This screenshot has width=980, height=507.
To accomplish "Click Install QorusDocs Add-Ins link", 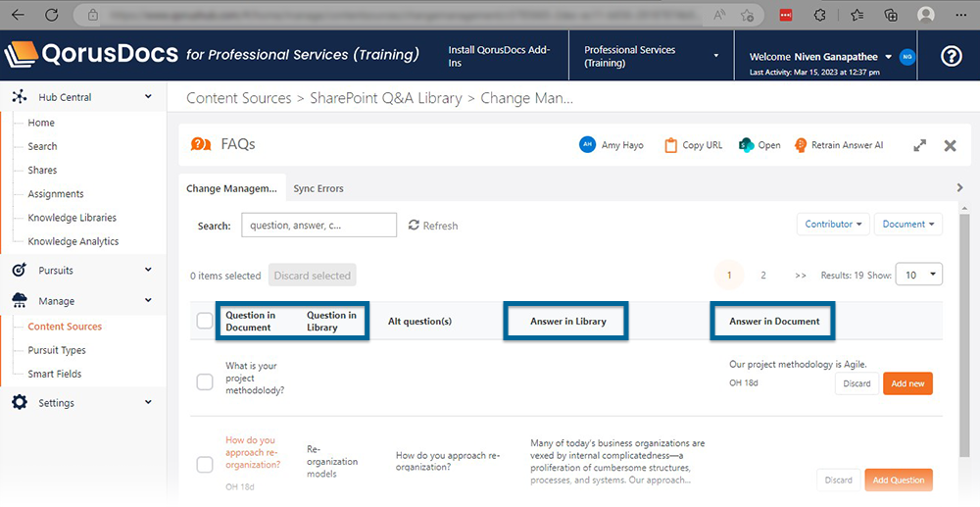I will (499, 56).
